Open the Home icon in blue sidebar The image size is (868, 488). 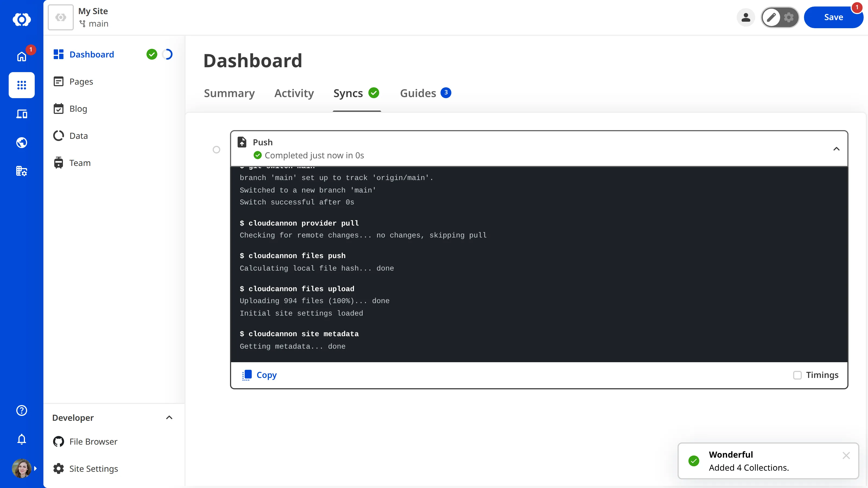pos(22,57)
